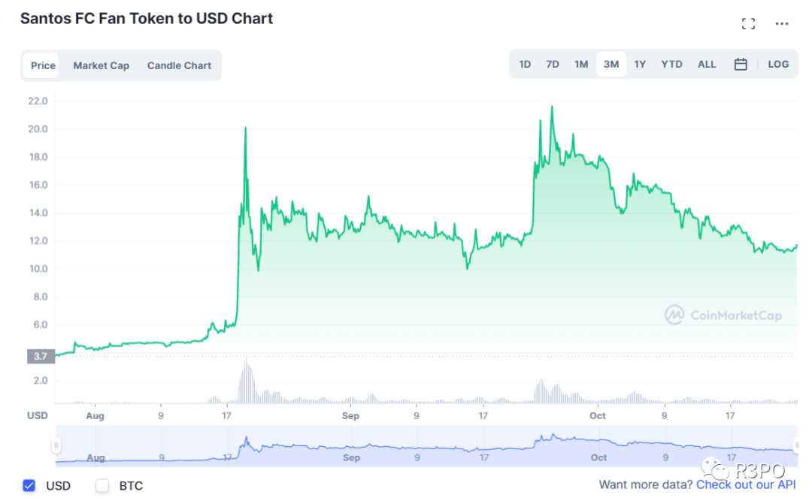Switch to the Candle Chart tab
812x504 pixels.
(179, 65)
